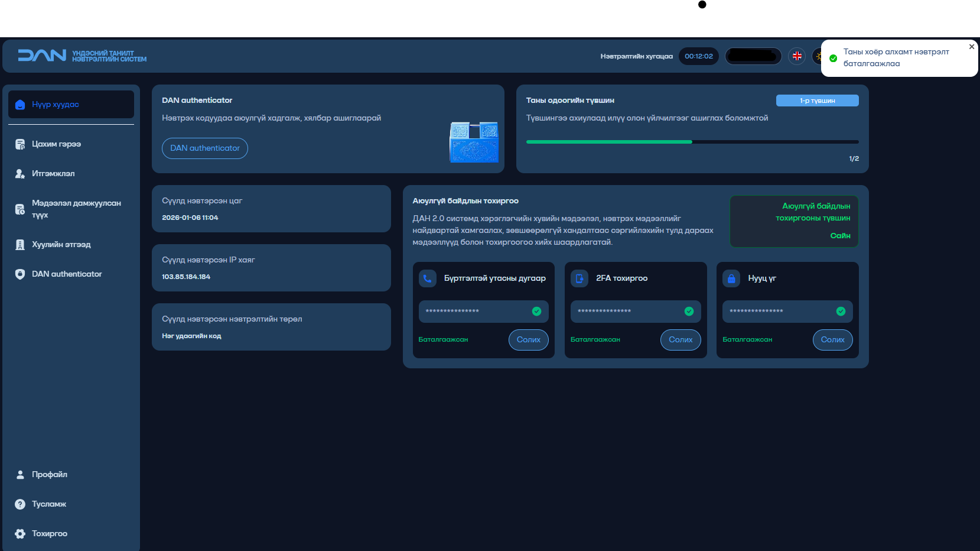Click the phone icon on Бүртгэлтэй утасны дугаар card

[x=427, y=278]
